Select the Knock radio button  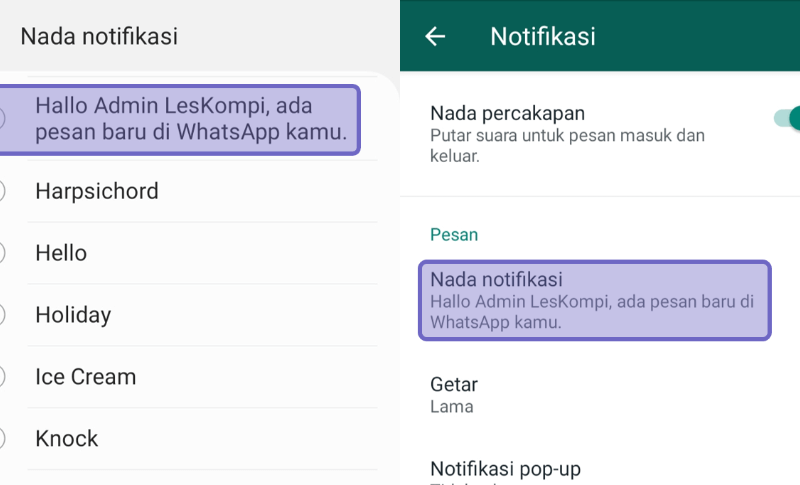pyautogui.click(x=2, y=439)
